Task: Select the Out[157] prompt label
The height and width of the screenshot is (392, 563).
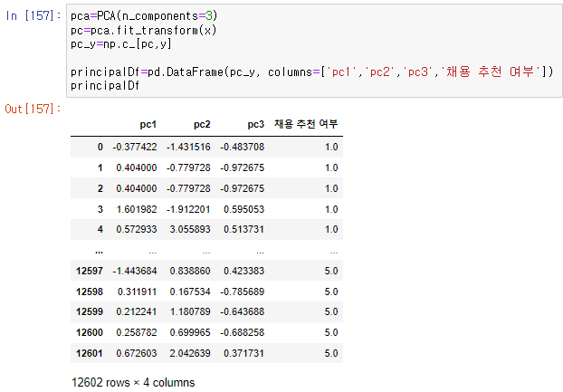Action: (33, 109)
